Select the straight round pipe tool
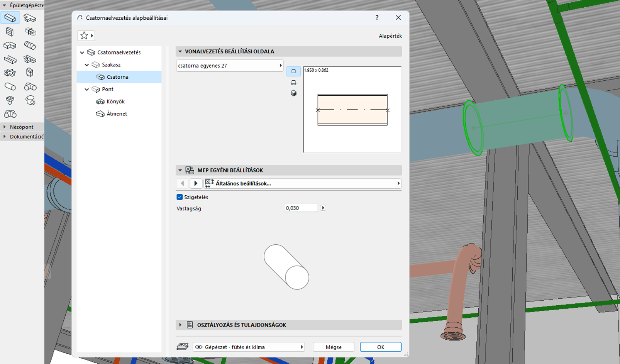 [10, 86]
